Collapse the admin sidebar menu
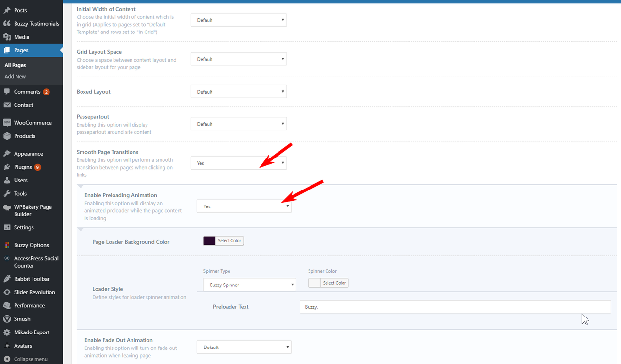Viewport: 621px width, 364px height. click(x=31, y=359)
